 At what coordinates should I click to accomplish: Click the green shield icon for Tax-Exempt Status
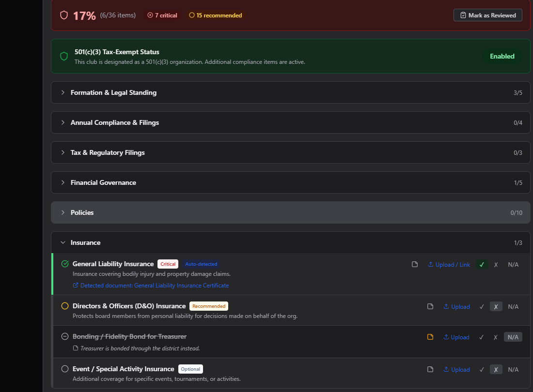coord(64,56)
